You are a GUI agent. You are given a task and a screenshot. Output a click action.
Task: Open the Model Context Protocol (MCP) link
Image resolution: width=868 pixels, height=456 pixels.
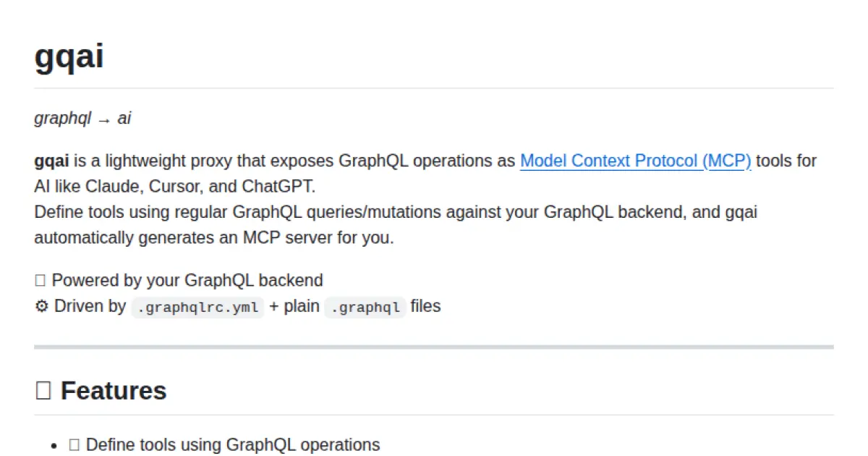pos(635,161)
